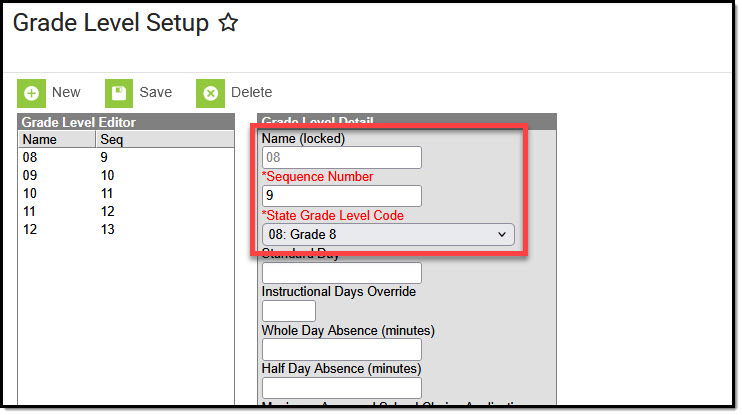This screenshot has height=415, width=742.
Task: Open the State Grade Level Code dropdown
Action: (388, 234)
